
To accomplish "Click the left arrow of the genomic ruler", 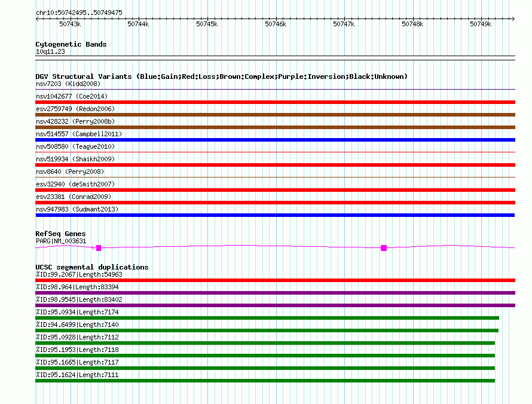I will [x=37, y=19].
